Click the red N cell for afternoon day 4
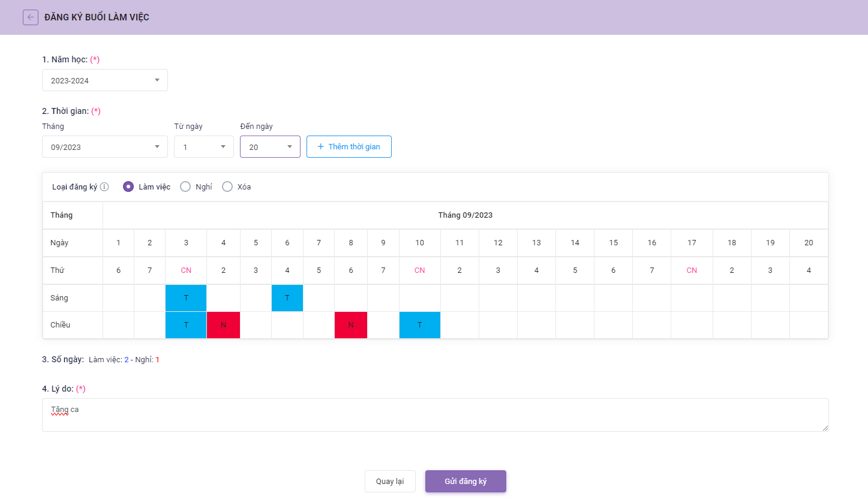The width and height of the screenshot is (868, 499). point(223,325)
